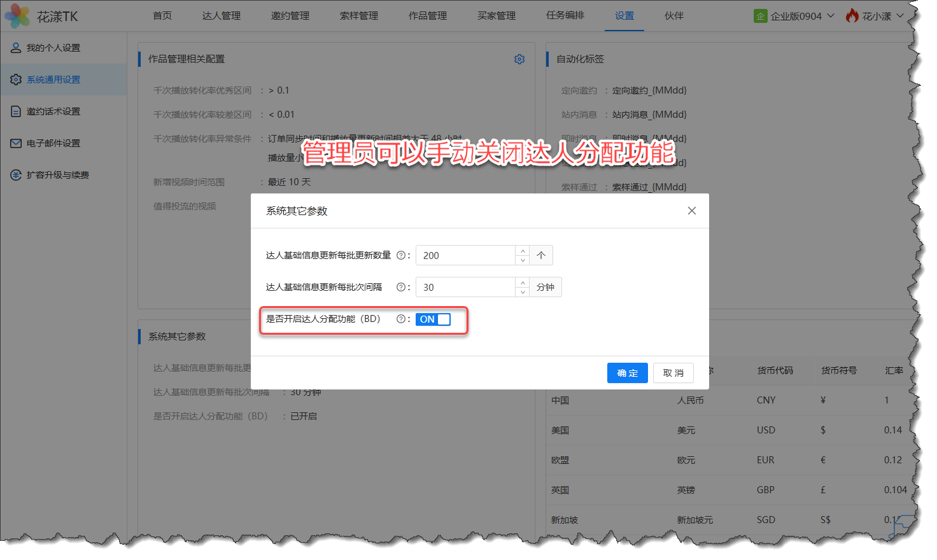Click the 花漾TK logo icon
Viewport: 937px width, 560px height.
coord(17,16)
